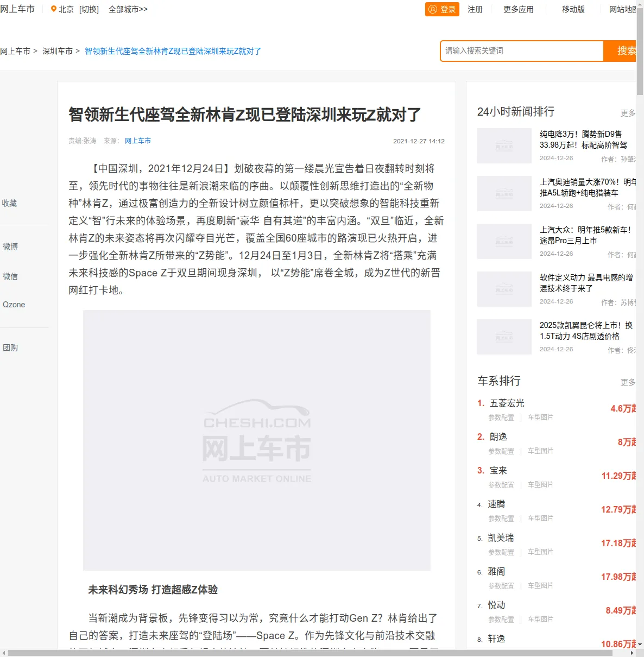The height and width of the screenshot is (657, 644).
Task: Open 车型图片 for 五菱宏光
Action: click(541, 418)
